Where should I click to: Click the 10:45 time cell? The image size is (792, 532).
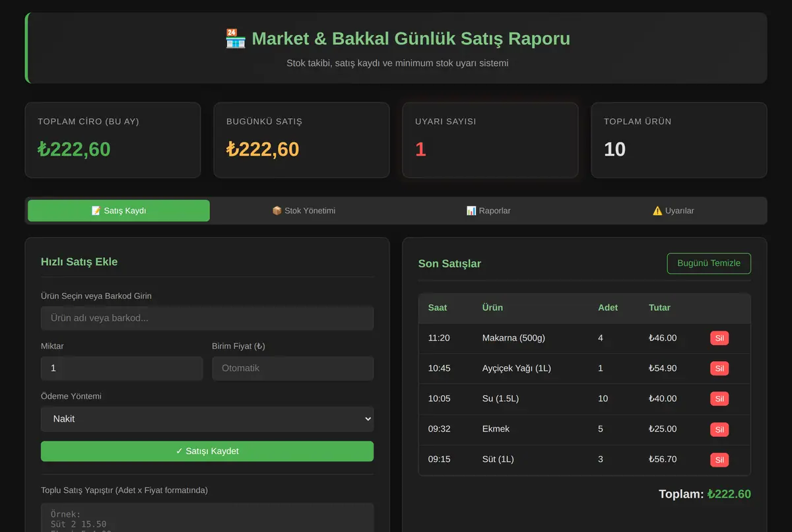click(x=439, y=368)
